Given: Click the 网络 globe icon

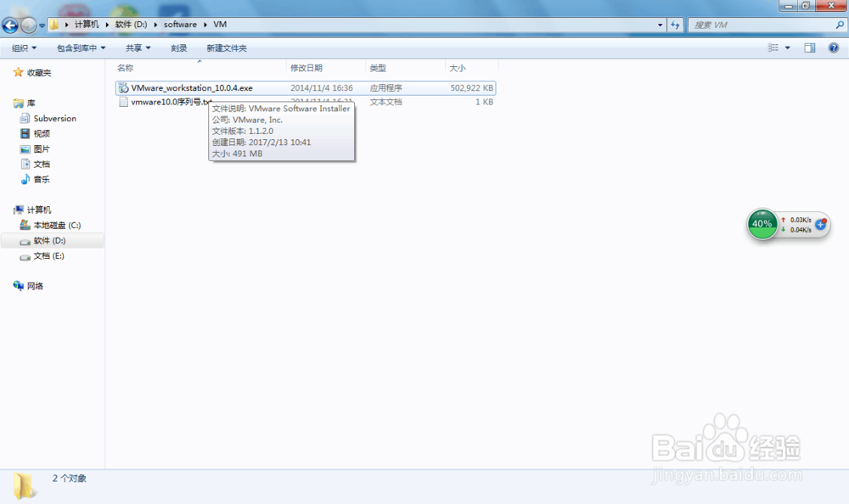Looking at the screenshot, I should tap(19, 285).
